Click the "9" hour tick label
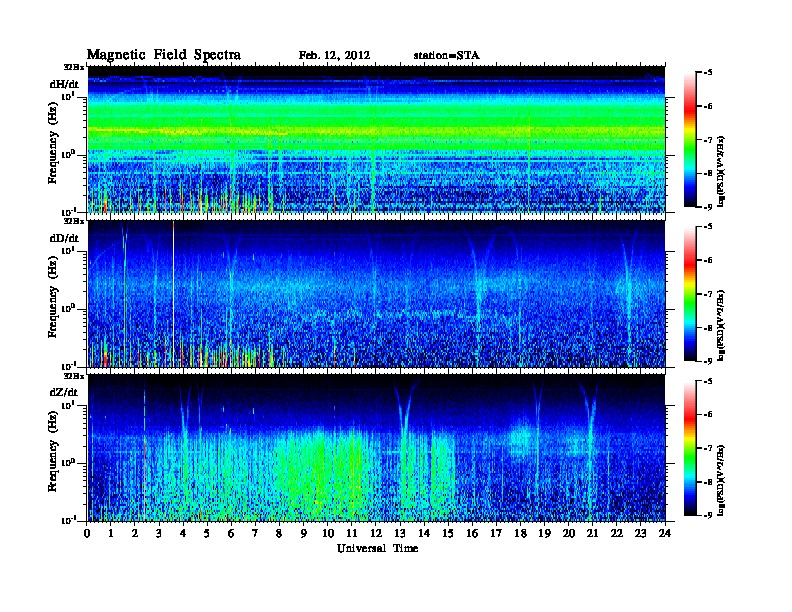The image size is (792, 612). 304,533
